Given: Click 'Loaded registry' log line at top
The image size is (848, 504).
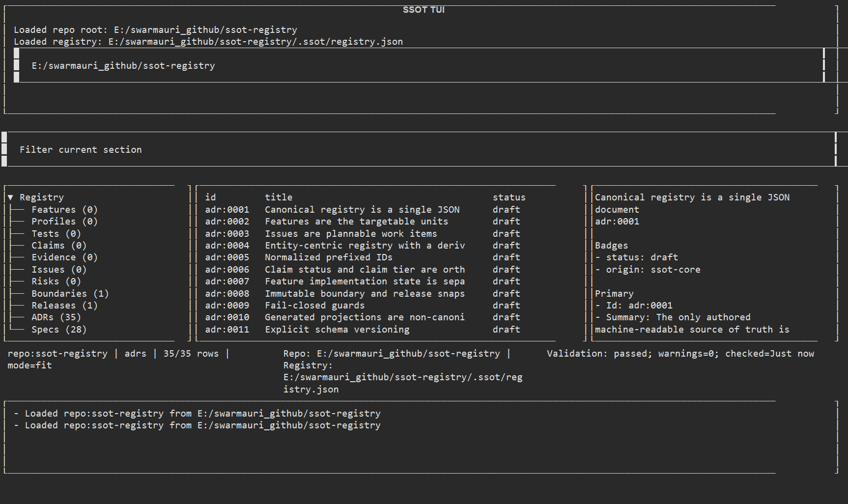Looking at the screenshot, I should [208, 42].
